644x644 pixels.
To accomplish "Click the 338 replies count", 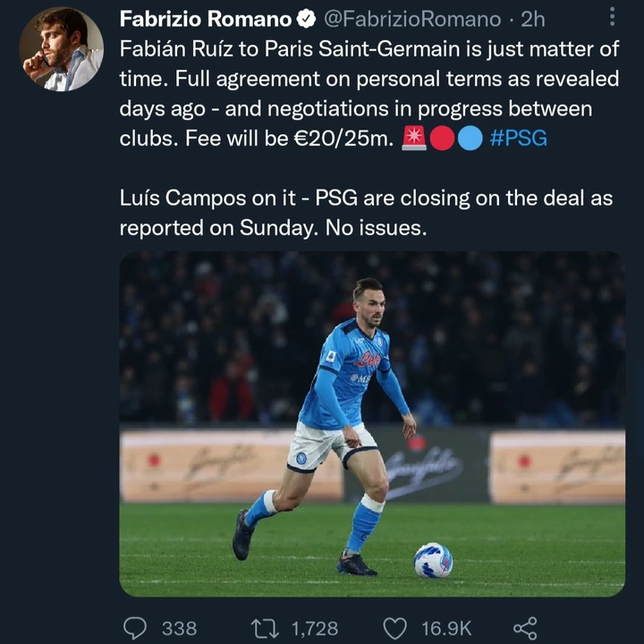I will [179, 628].
